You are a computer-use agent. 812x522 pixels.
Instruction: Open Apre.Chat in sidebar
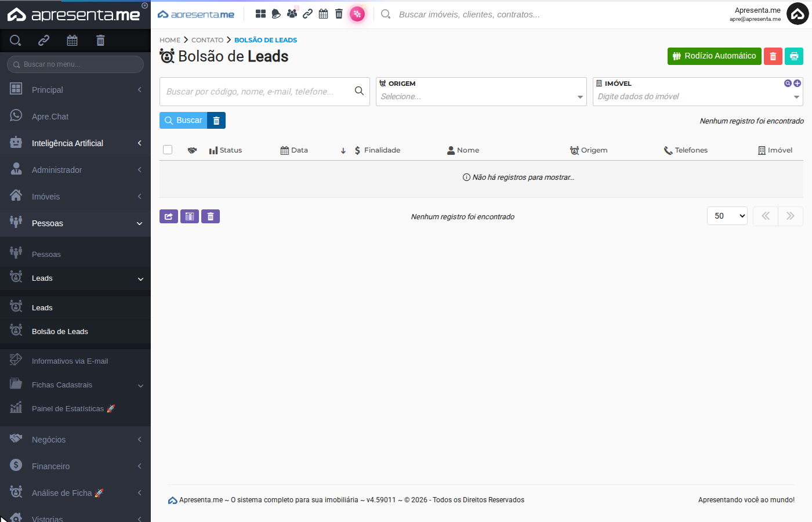[75, 117]
